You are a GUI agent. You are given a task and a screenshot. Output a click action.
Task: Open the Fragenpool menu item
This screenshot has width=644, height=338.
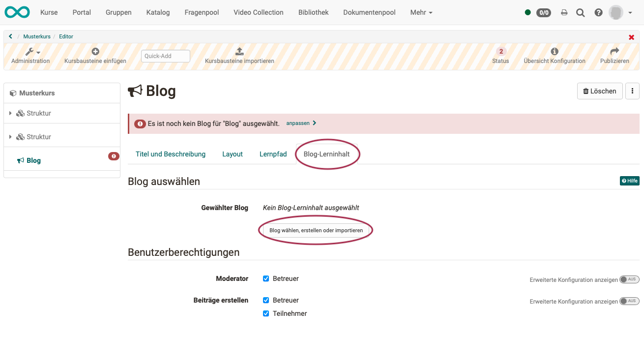coord(202,12)
